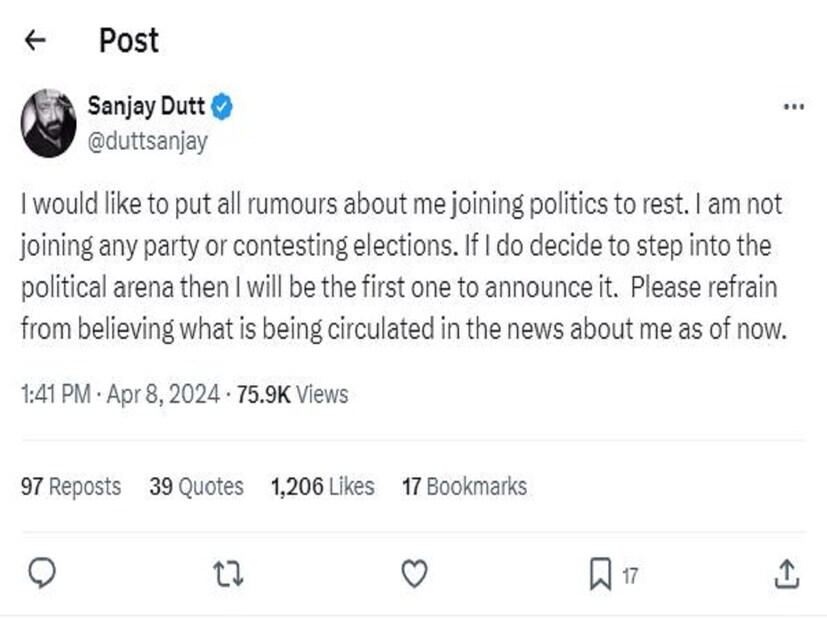Click the 1:41 PM timestamp

point(53,395)
